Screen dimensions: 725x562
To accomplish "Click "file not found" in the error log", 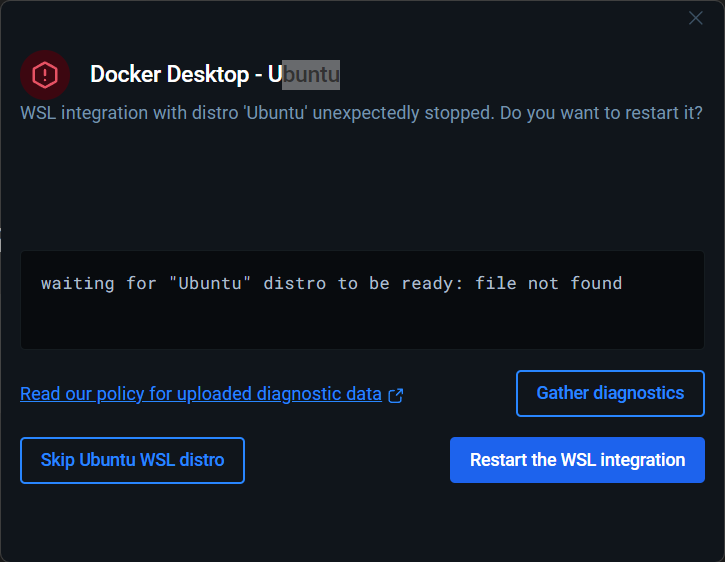I will coord(548,284).
